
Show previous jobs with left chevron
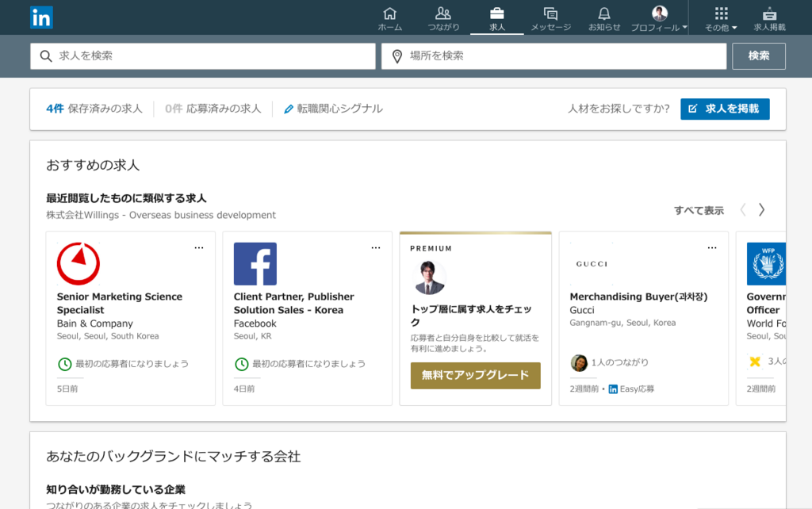(743, 210)
